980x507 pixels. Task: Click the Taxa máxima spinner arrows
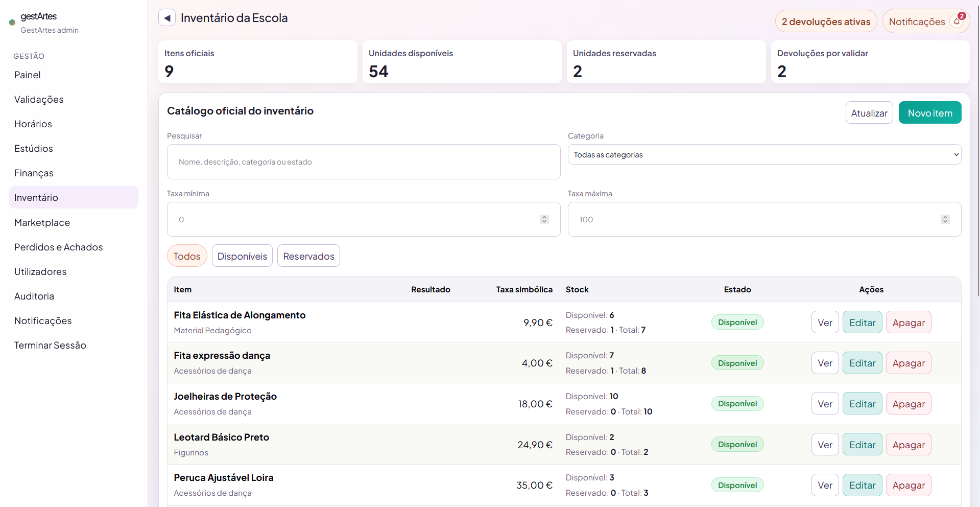pyautogui.click(x=945, y=219)
